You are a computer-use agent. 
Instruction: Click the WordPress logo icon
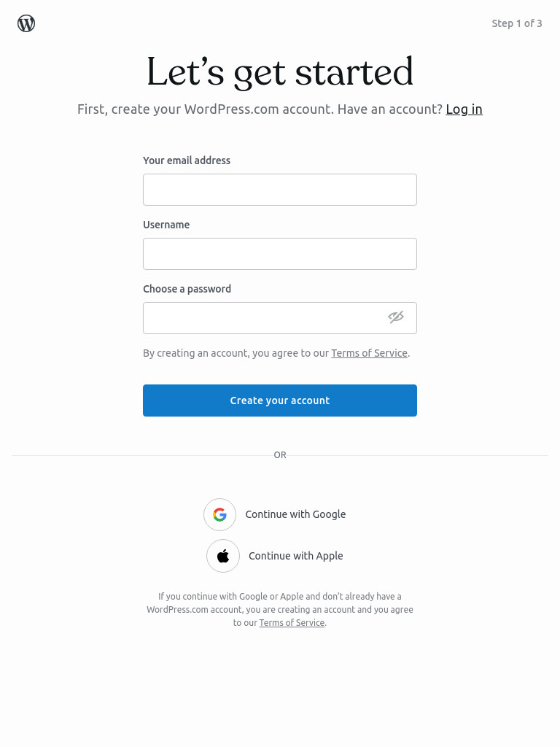[26, 23]
